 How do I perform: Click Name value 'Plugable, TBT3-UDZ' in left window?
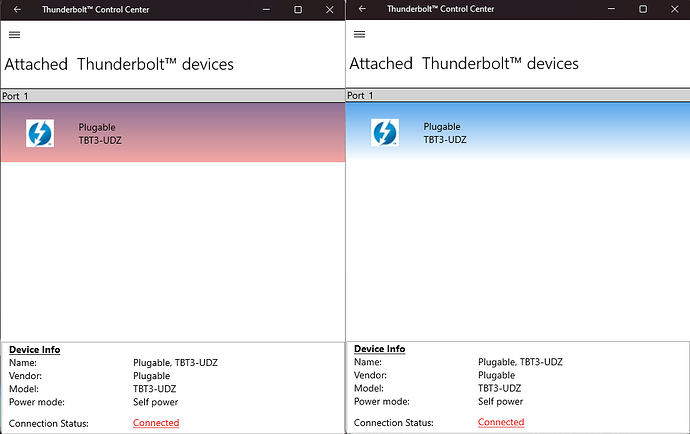(x=175, y=363)
